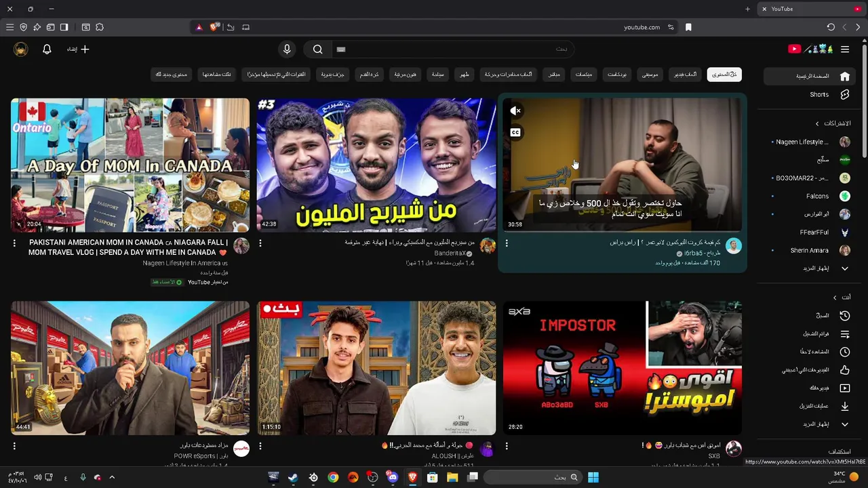Open the browser extensions puzzle icon

[100, 27]
